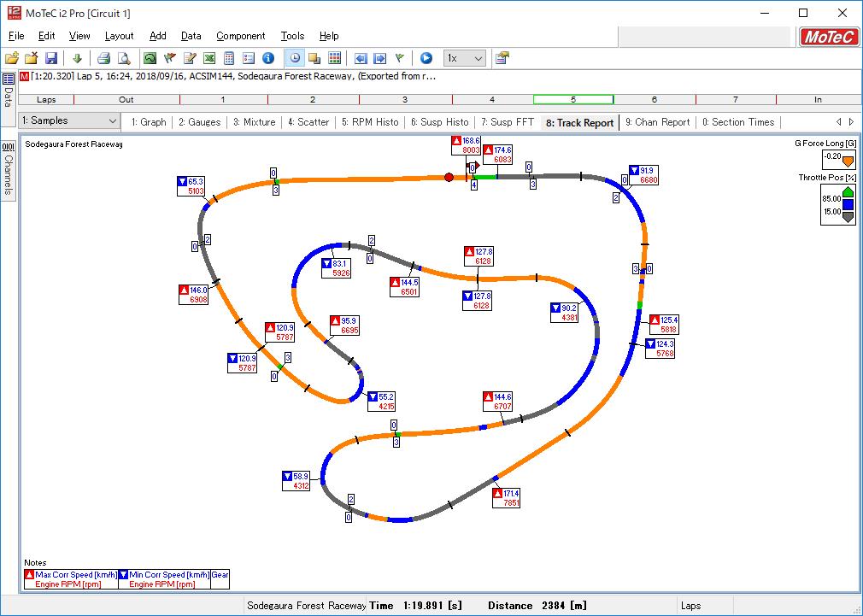Open the Edit menu
Viewport: 863px width, 616px height.
point(46,36)
